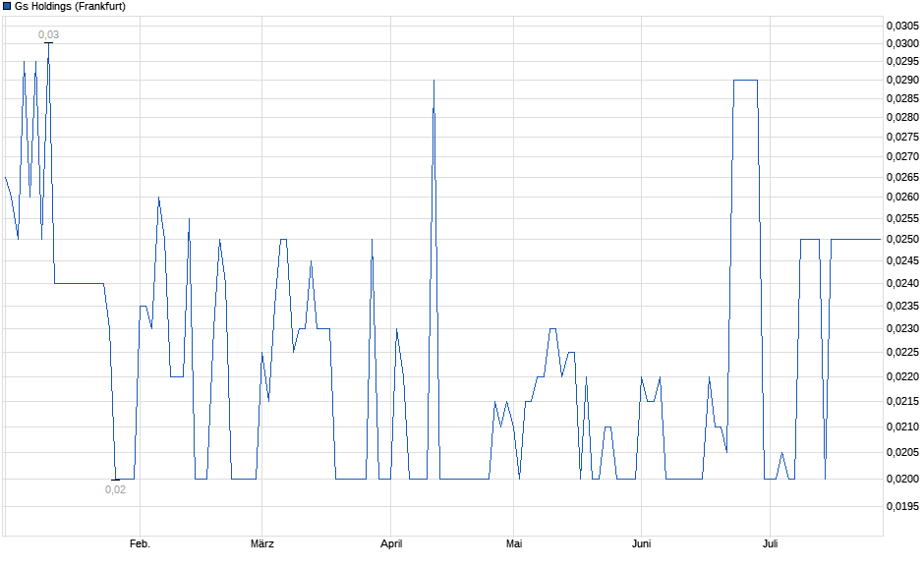Click the '0,02' low marker label
This screenshot has height=569, width=924.
click(x=116, y=489)
